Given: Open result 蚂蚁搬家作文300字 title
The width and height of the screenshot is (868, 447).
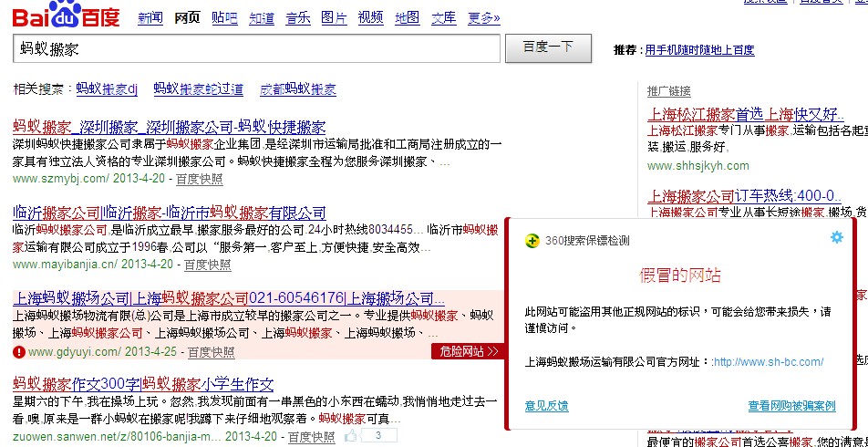Looking at the screenshot, I should click(143, 384).
